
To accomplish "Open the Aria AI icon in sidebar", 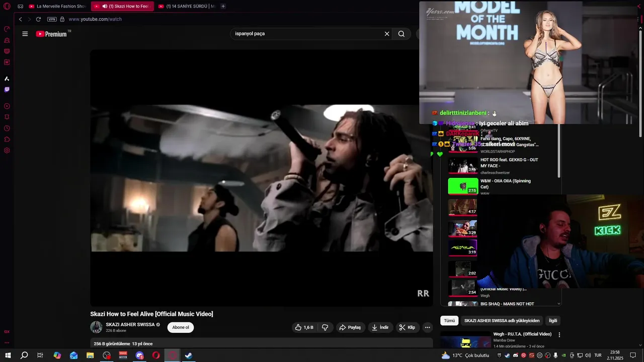I will click(x=7, y=78).
